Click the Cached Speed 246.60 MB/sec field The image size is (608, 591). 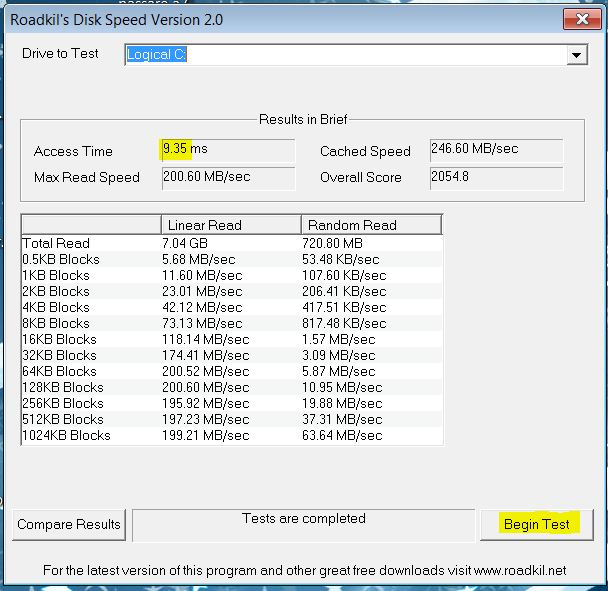496,150
